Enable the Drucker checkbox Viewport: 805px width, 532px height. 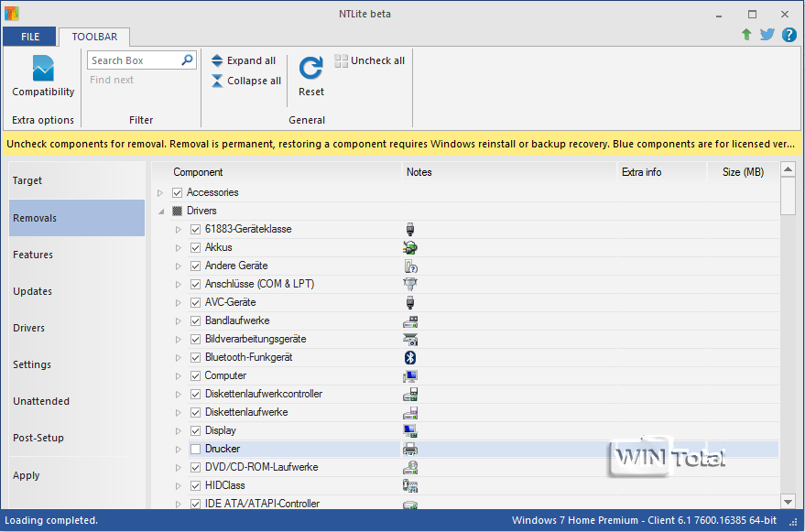click(x=195, y=449)
